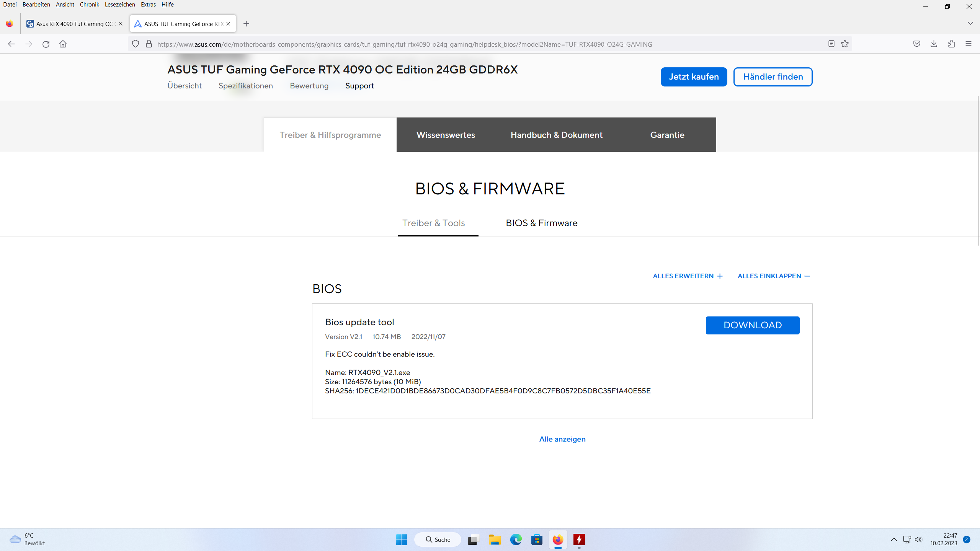Image resolution: width=980 pixels, height=551 pixels.
Task: Click the home icon in toolbar
Action: coord(63,44)
